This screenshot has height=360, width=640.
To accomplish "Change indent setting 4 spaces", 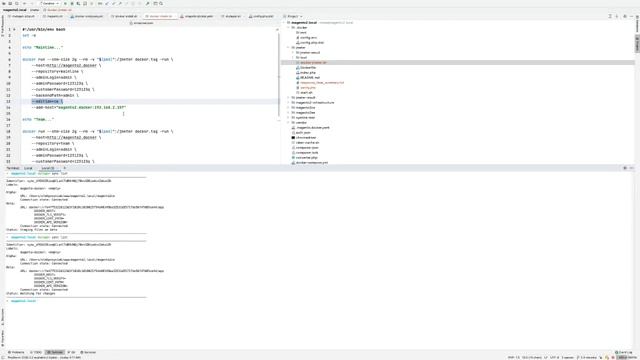I will click(x=567, y=358).
